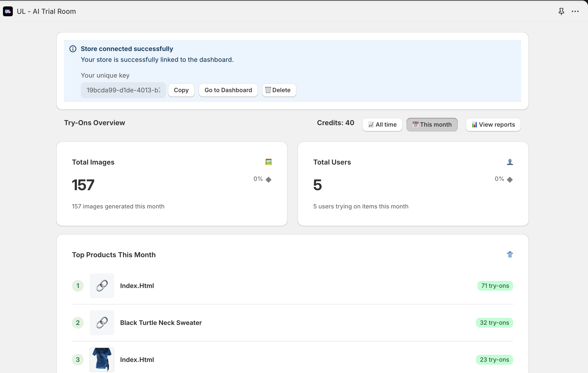The height and width of the screenshot is (373, 588).
Task: Click the blue t-shirt icon in Top Products
Action: pos(510,254)
